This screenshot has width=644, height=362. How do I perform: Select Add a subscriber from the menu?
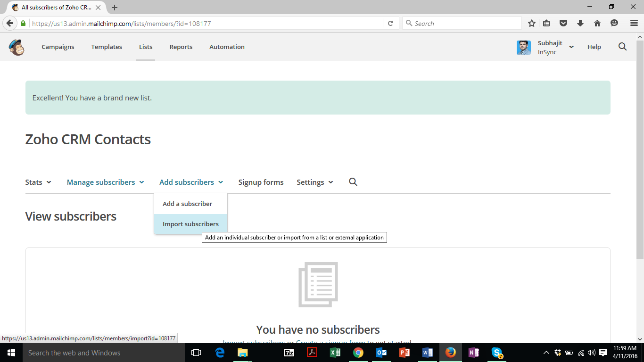pyautogui.click(x=190, y=204)
